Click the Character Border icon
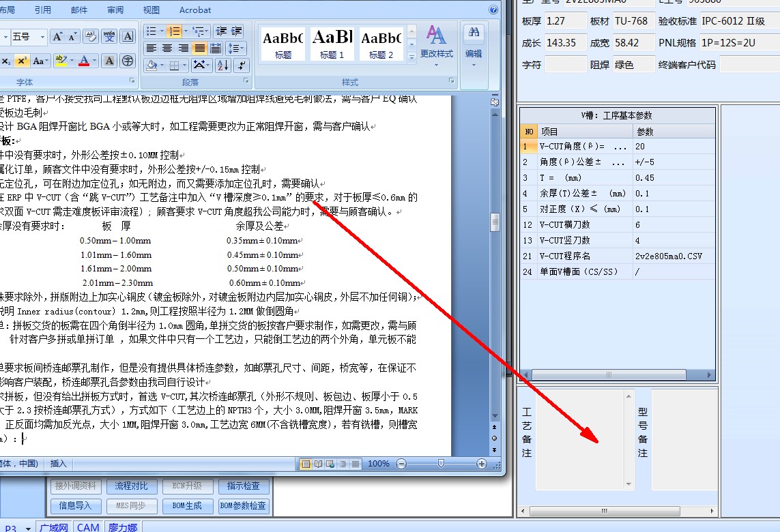The image size is (780, 532). click(128, 36)
